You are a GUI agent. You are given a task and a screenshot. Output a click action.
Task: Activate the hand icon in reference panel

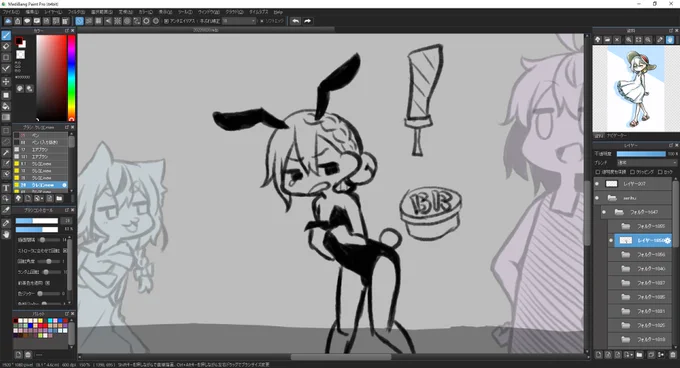point(670,40)
